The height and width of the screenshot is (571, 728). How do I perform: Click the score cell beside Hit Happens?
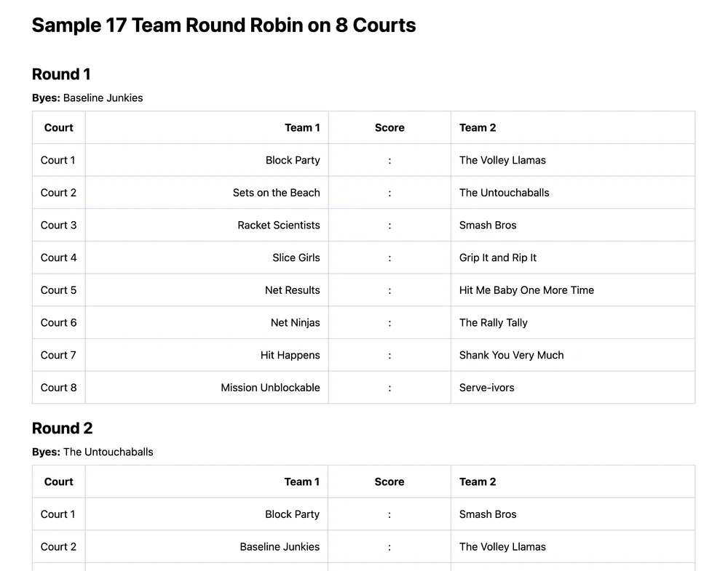tap(389, 355)
